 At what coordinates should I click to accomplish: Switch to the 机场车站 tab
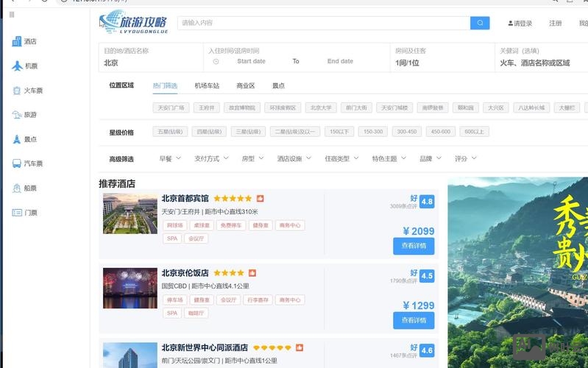pos(207,85)
